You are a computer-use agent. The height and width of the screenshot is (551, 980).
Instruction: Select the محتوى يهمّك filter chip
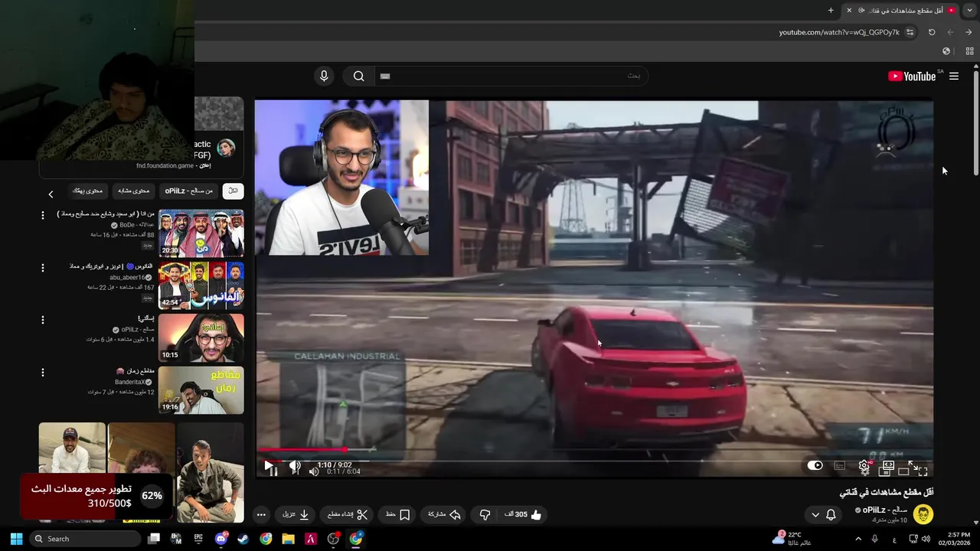[87, 191]
